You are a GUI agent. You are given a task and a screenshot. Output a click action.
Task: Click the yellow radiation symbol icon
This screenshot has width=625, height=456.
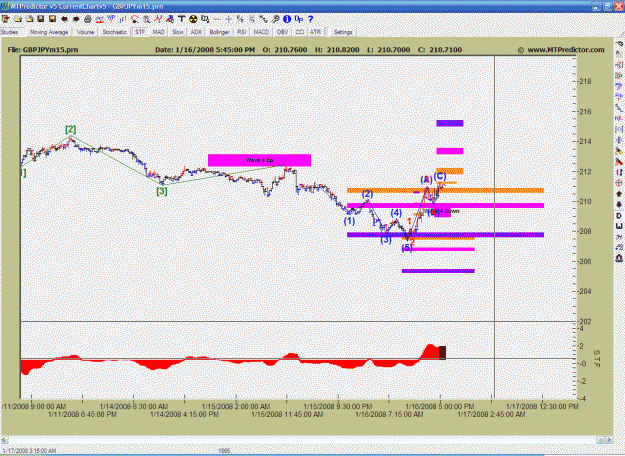193,19
